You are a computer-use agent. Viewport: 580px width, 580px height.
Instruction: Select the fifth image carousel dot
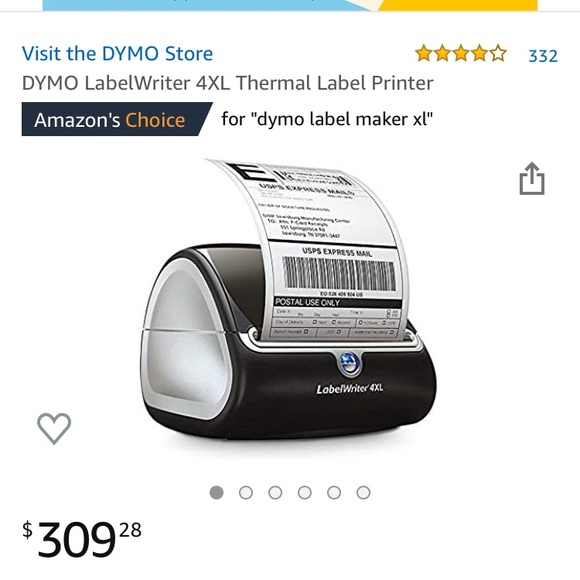point(334,492)
